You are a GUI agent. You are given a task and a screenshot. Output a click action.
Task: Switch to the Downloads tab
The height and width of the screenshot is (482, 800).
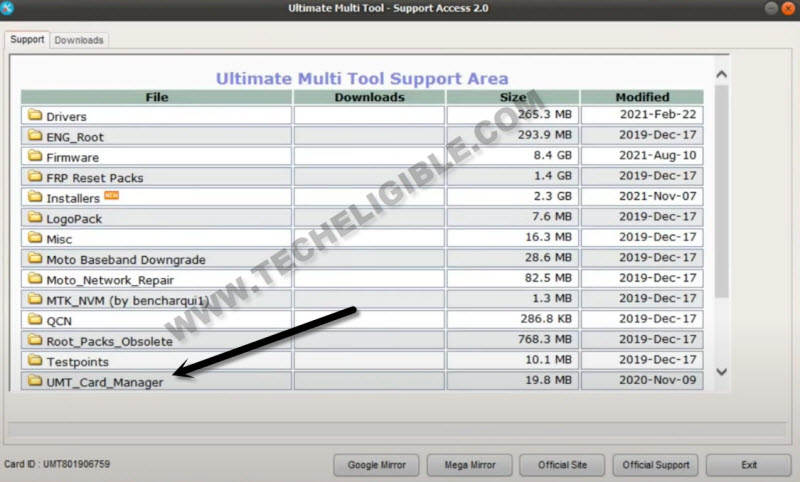point(79,40)
